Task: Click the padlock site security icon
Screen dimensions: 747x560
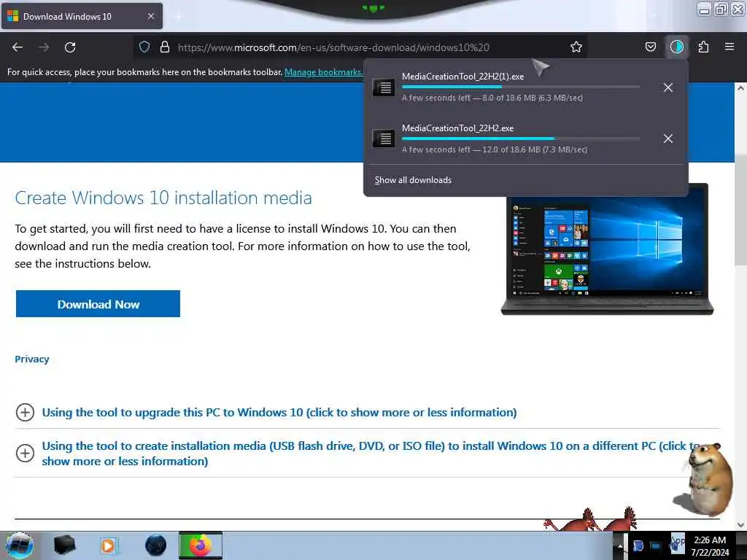Action: coord(165,47)
